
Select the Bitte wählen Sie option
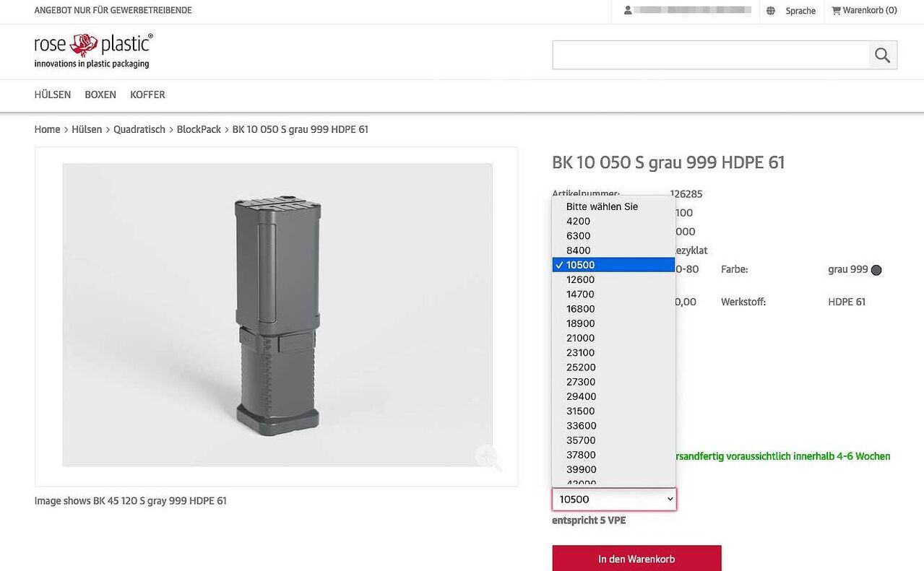[x=602, y=206]
